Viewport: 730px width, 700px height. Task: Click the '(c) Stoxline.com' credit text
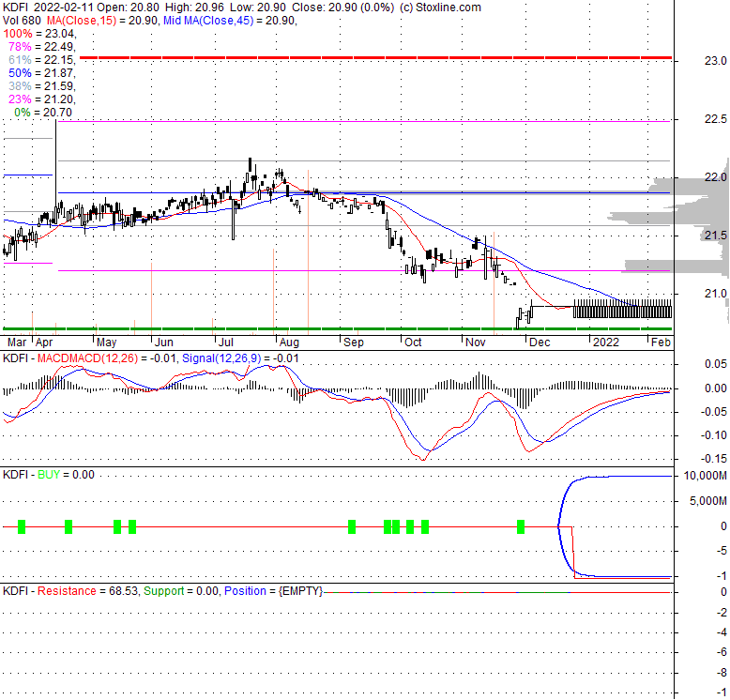(x=440, y=8)
